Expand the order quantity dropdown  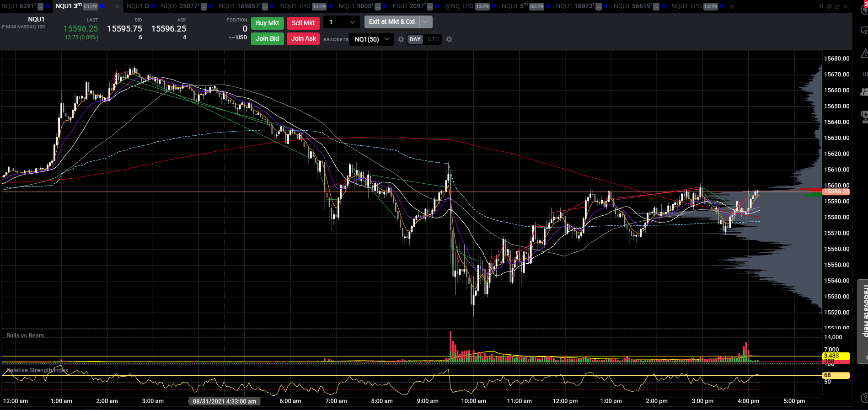point(352,22)
